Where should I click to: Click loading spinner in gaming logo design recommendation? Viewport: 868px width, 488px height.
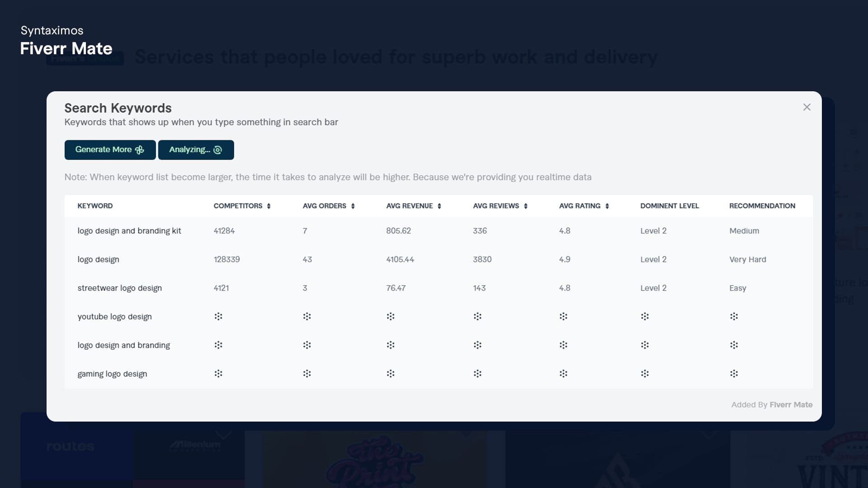tap(734, 374)
